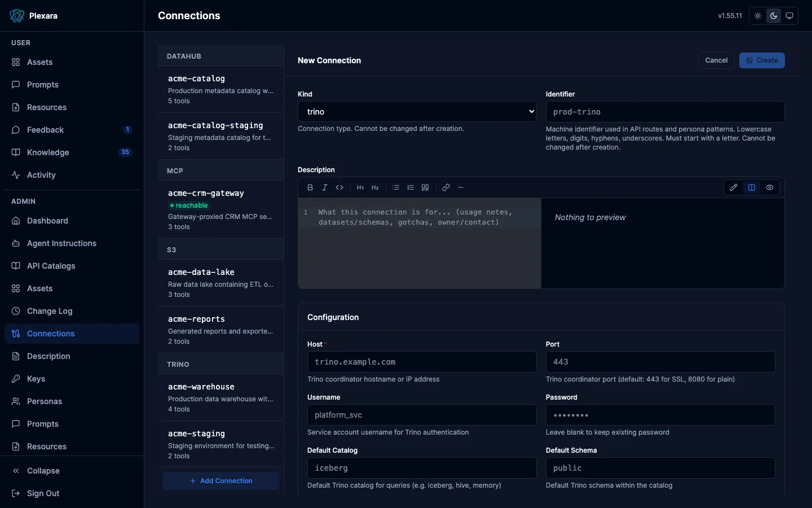This screenshot has height=508, width=812.
Task: Switch to dark theme moon icon
Action: (774, 16)
